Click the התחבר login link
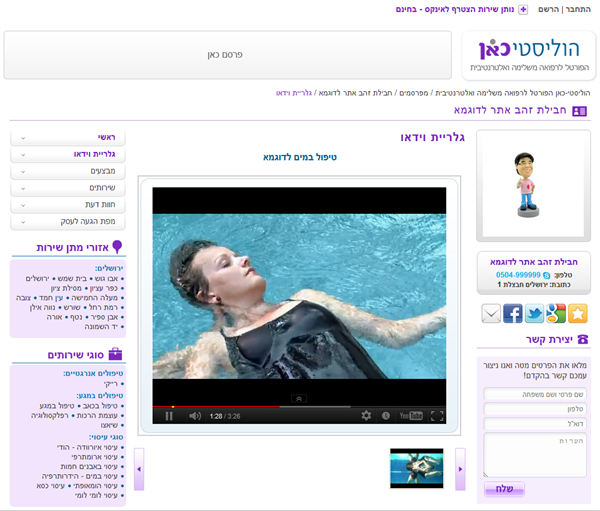 579,9
